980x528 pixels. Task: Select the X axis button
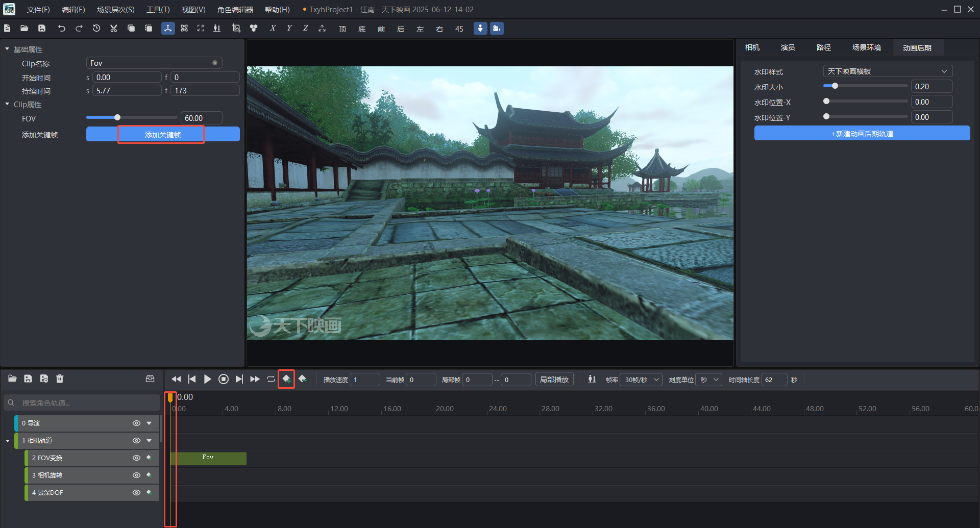[x=273, y=29]
